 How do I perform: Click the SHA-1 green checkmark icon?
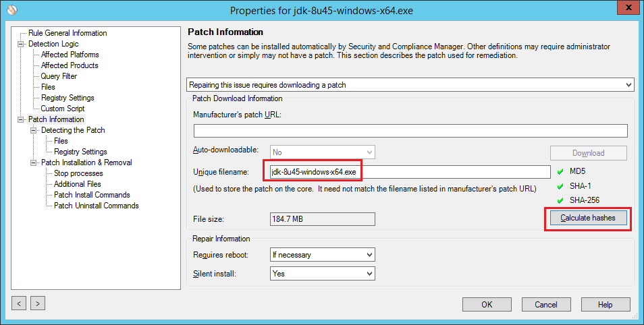pyautogui.click(x=559, y=186)
